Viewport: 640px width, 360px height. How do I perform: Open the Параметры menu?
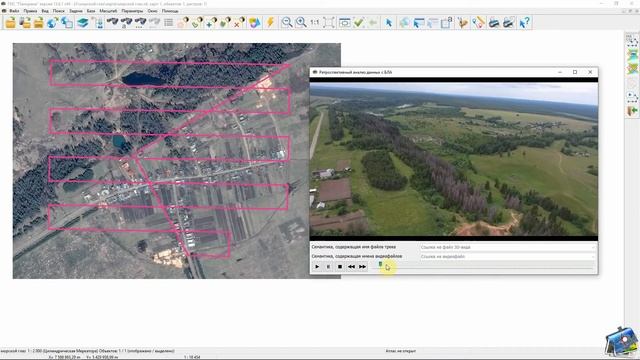132,11
